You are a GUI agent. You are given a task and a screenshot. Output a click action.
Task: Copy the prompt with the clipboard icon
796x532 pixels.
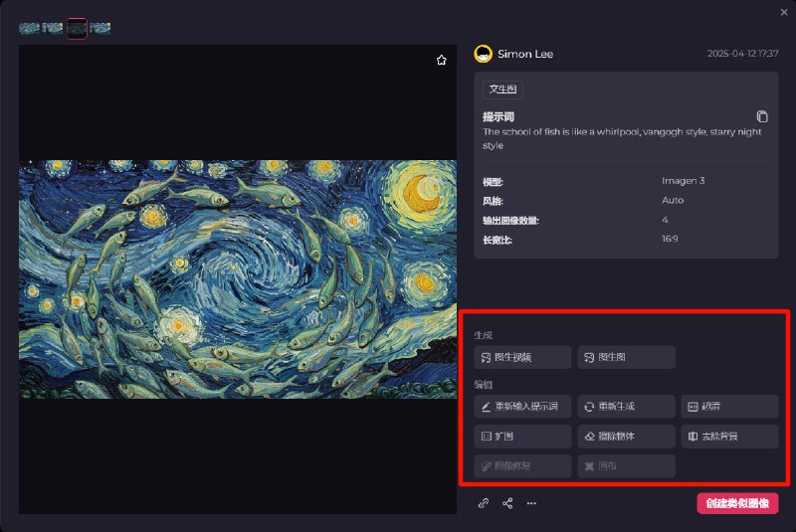[761, 116]
